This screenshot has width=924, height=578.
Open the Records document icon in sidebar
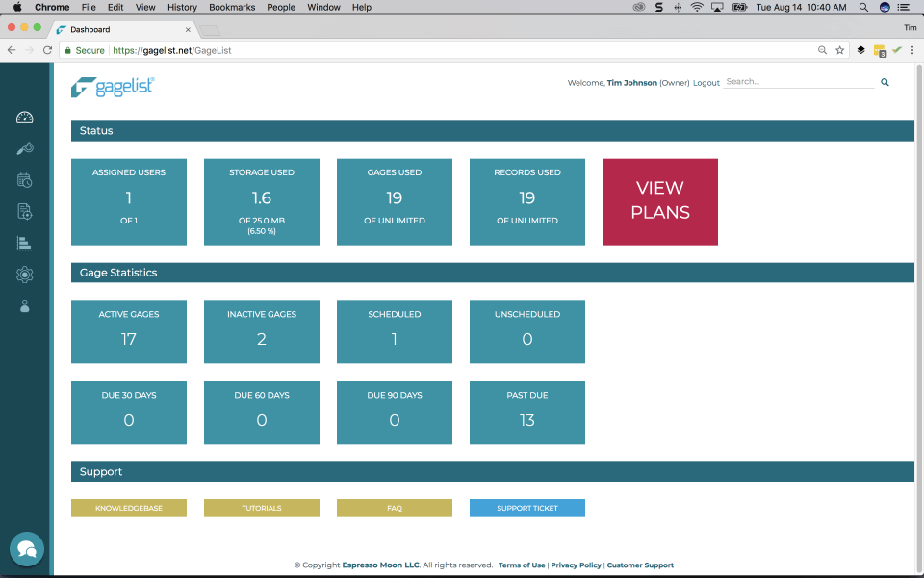click(x=24, y=212)
